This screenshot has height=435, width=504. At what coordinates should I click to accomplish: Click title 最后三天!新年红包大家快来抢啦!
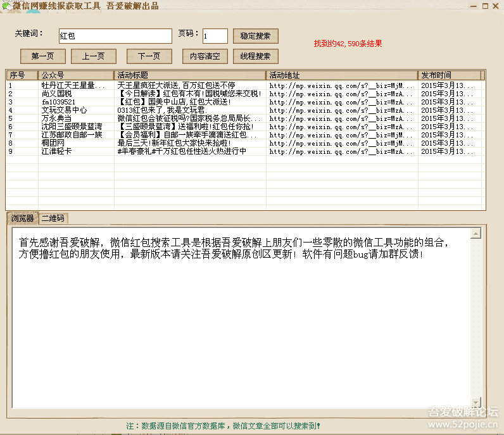[x=174, y=143]
